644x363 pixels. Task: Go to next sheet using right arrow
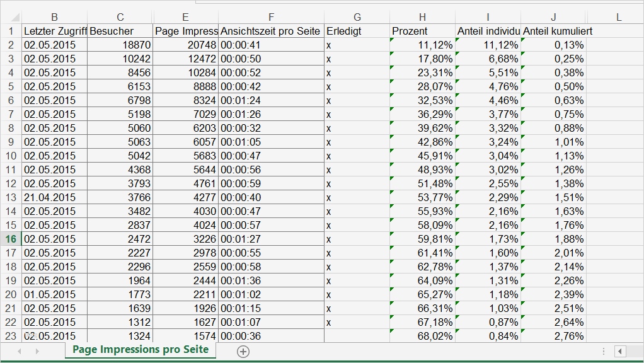coord(37,352)
